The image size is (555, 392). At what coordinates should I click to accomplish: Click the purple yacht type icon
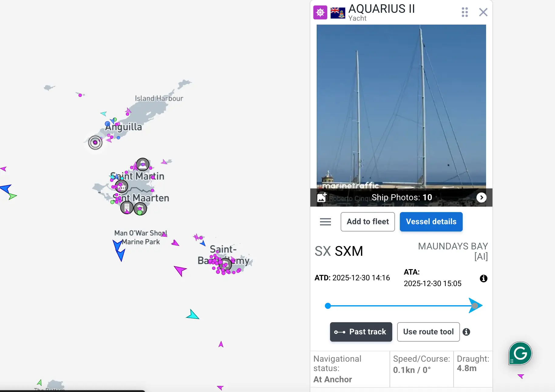click(320, 12)
